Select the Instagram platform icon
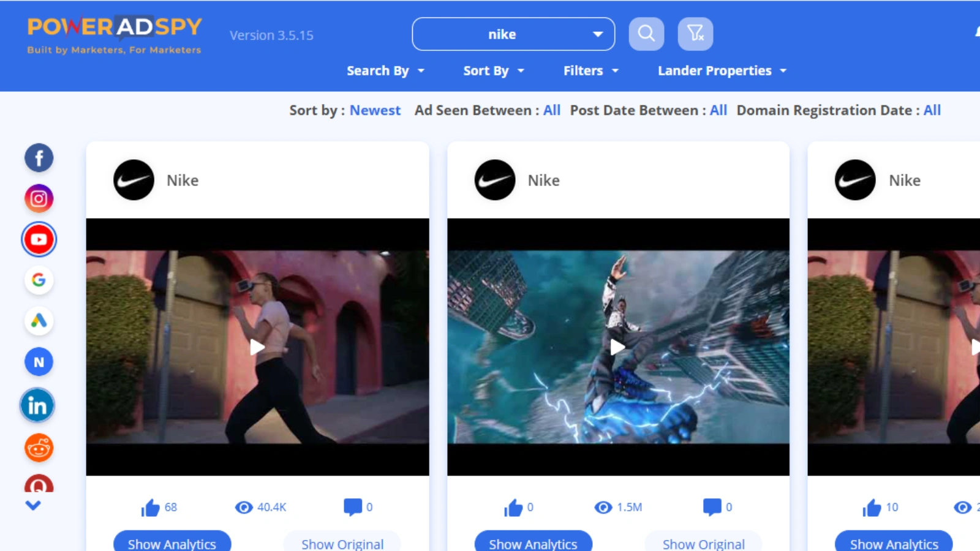Screen dimensions: 980x551 point(39,198)
